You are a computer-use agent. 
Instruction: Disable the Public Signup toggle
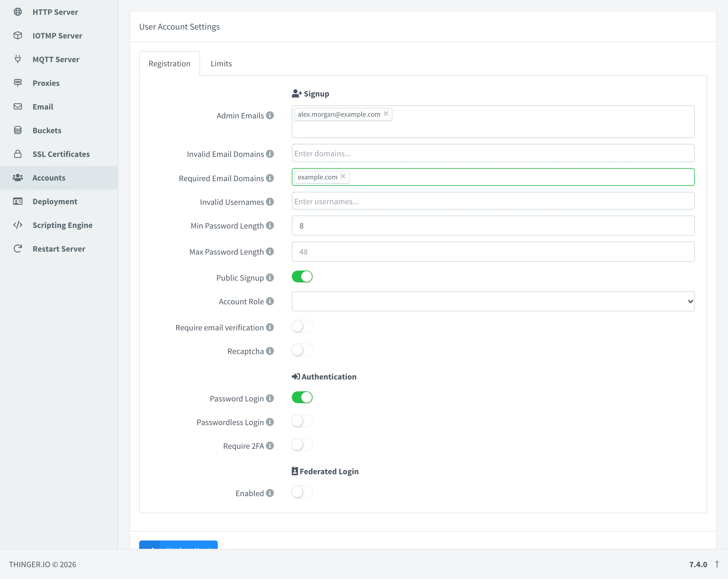(x=302, y=277)
